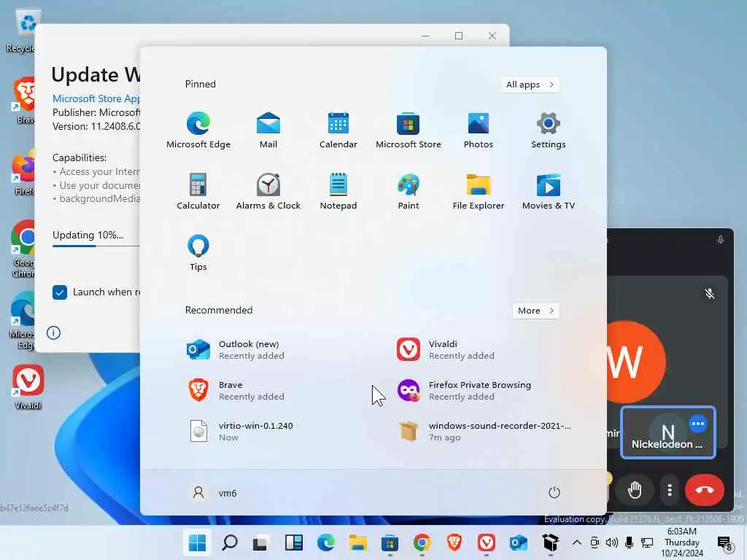Open Vivaldi from the taskbar

click(487, 542)
